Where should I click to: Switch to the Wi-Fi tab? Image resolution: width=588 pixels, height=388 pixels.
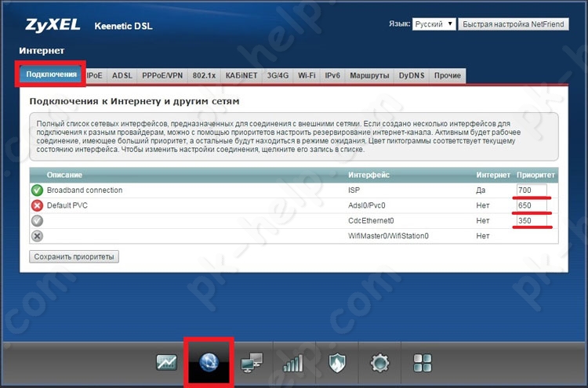307,76
